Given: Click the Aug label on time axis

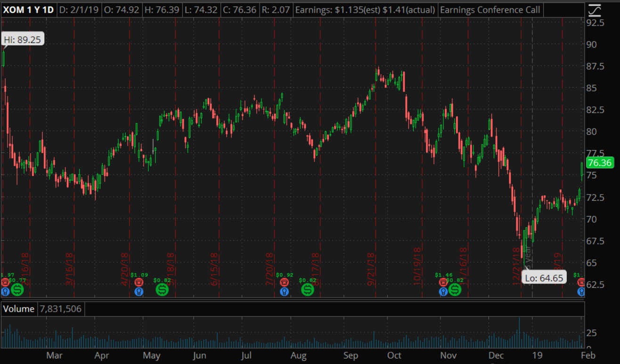Looking at the screenshot, I should point(299,356).
